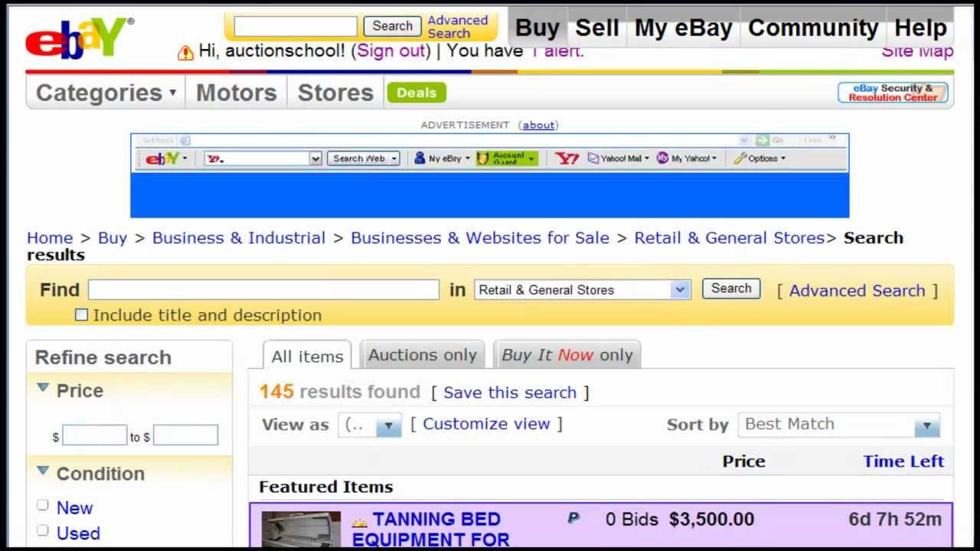Open the Advanced Search link beside the top search
Image resolution: width=980 pixels, height=551 pixels.
457,27
